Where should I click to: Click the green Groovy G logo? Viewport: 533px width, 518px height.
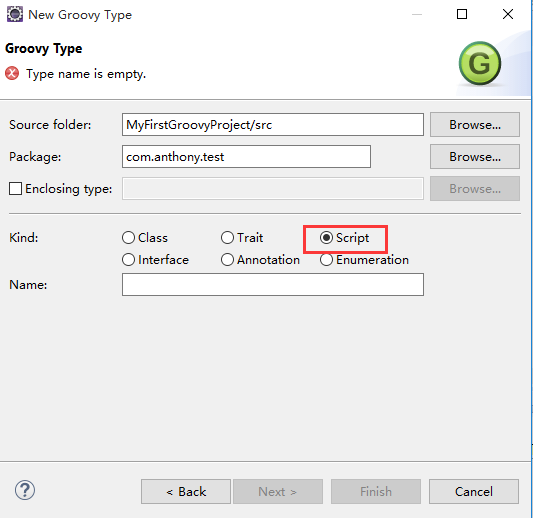coord(480,63)
